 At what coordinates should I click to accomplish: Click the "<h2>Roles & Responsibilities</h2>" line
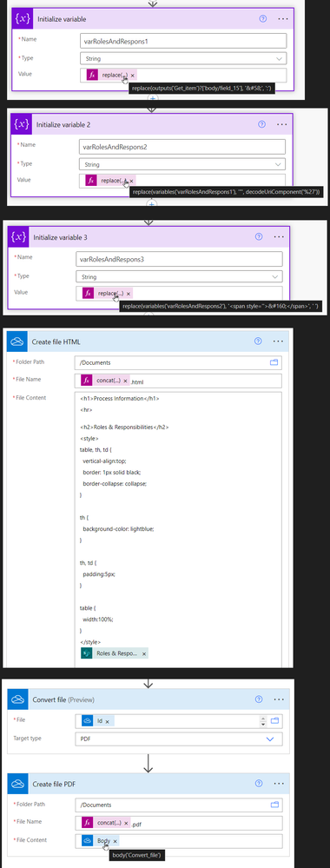[124, 427]
